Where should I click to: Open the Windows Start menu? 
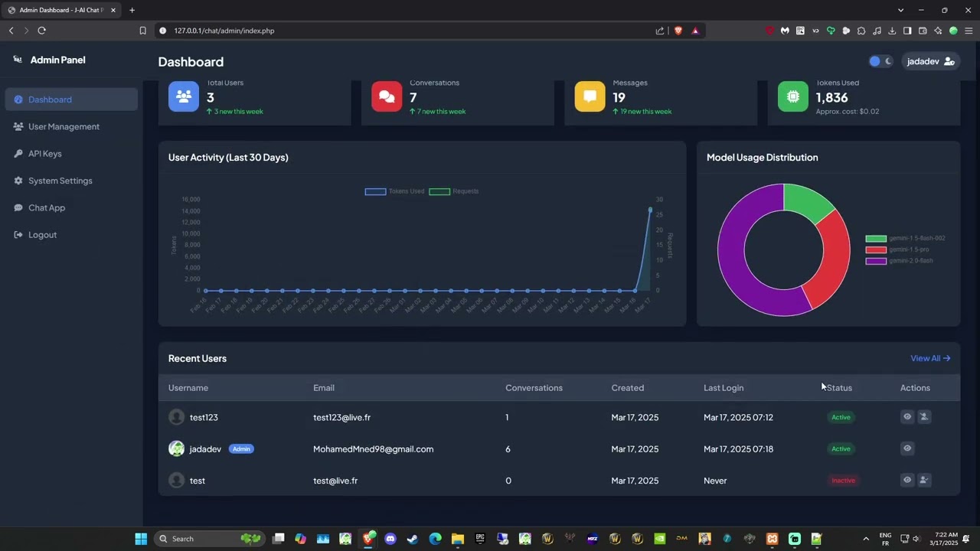(x=141, y=539)
